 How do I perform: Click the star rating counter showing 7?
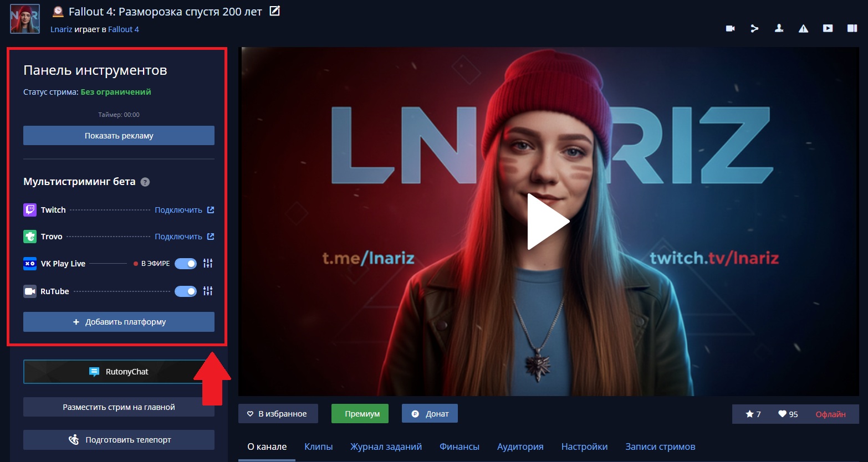pos(753,414)
